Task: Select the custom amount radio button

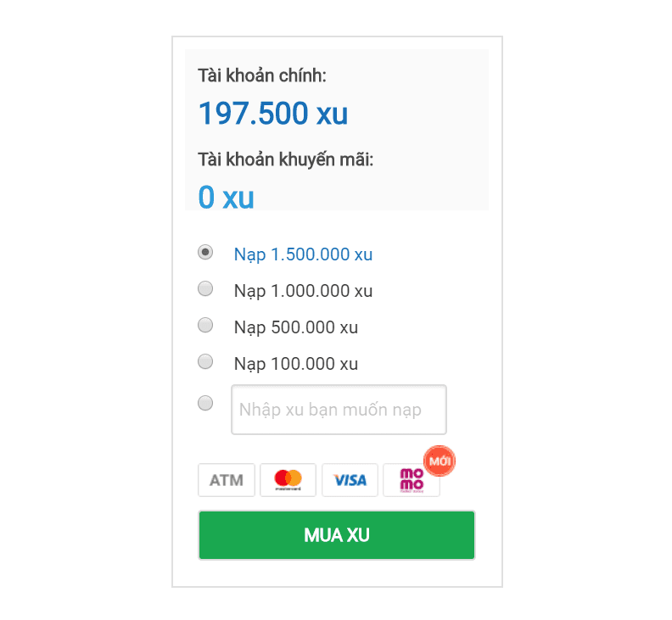Action: point(205,403)
